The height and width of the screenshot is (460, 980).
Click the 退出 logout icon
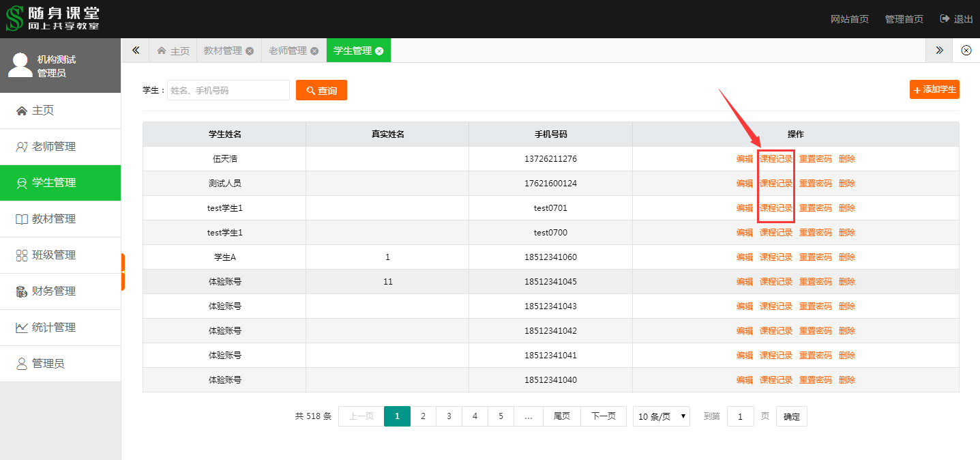click(945, 19)
